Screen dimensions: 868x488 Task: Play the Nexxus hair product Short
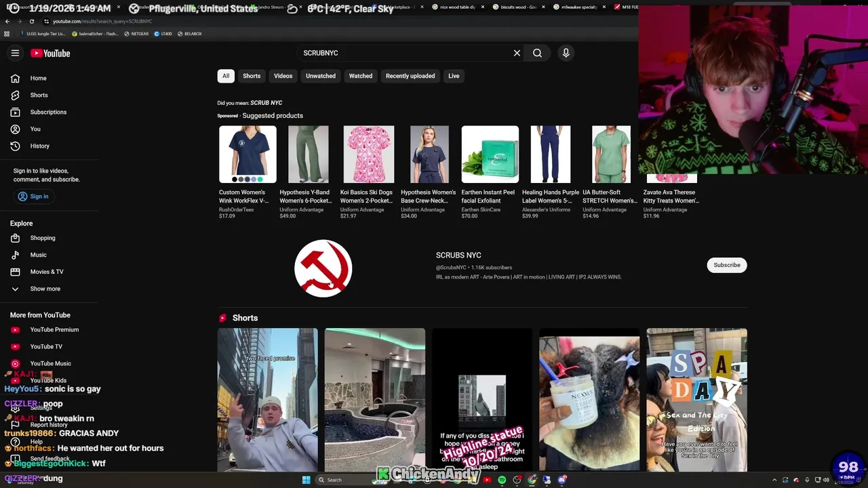589,400
